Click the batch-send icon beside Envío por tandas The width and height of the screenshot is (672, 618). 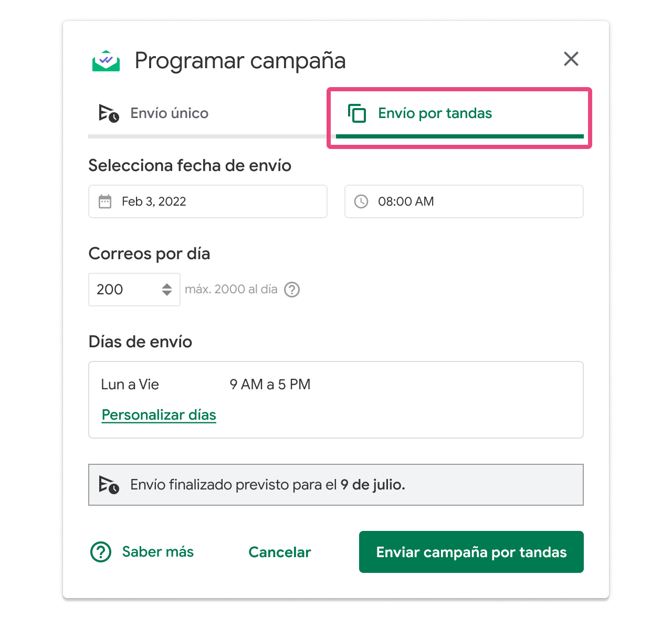[x=358, y=113]
